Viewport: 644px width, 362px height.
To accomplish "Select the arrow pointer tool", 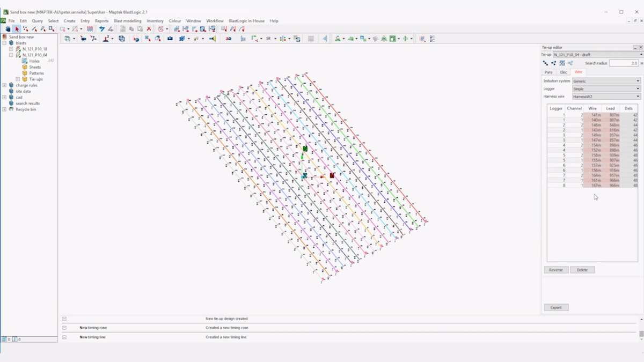I will tap(17, 29).
